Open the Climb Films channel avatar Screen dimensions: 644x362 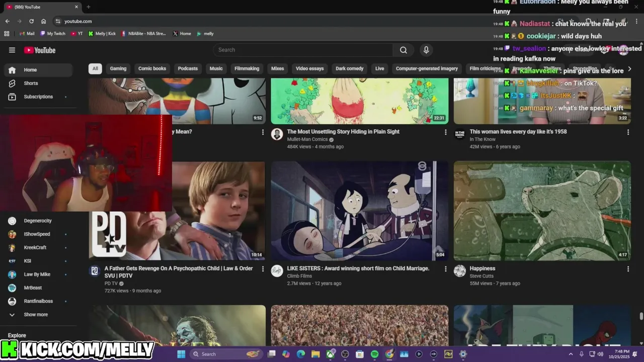point(277,271)
